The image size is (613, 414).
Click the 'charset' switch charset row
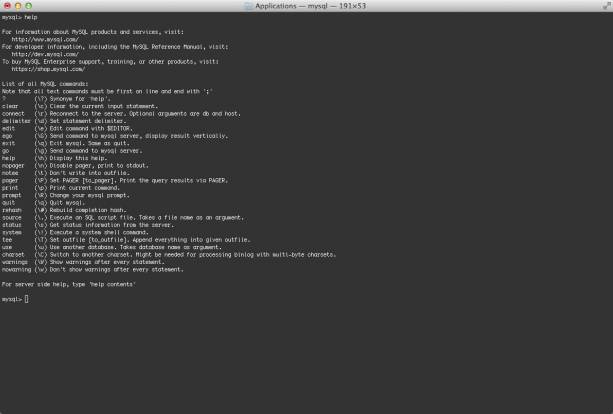tap(169, 255)
